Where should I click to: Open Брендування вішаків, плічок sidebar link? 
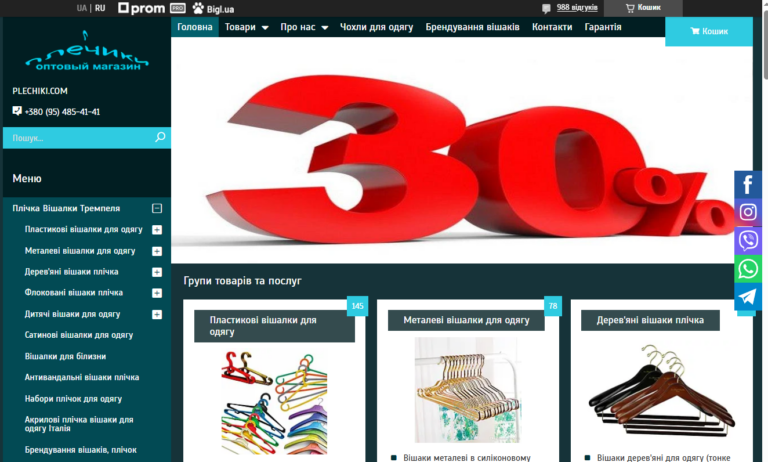pyautogui.click(x=81, y=450)
